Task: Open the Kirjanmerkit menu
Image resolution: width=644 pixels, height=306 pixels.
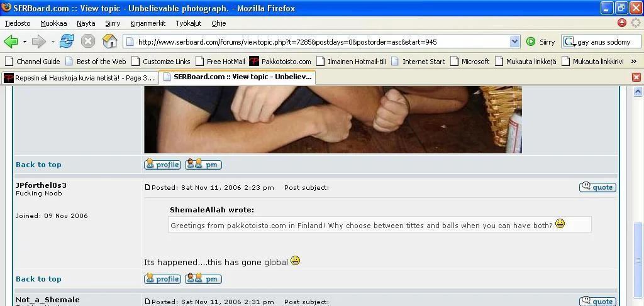Action: (148, 23)
